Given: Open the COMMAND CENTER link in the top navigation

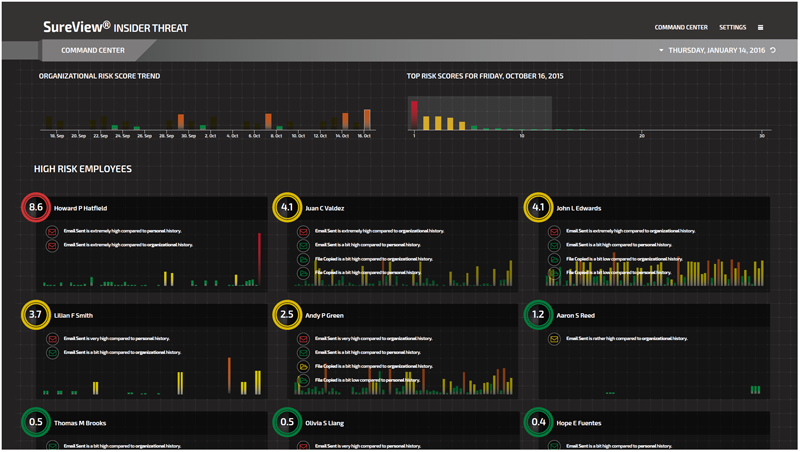Looking at the screenshot, I should (x=681, y=28).
